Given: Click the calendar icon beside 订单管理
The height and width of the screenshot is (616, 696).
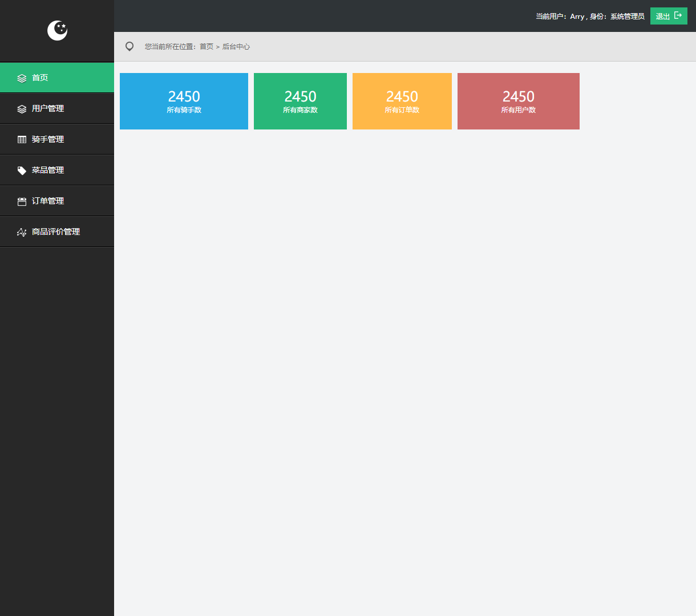Looking at the screenshot, I should (22, 201).
